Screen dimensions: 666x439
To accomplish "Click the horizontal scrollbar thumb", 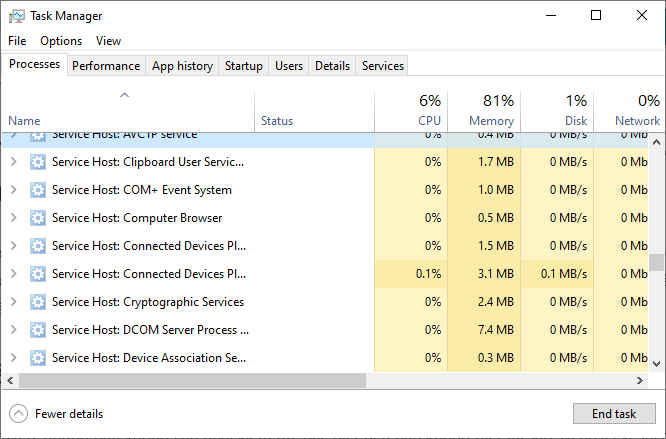I will pyautogui.click(x=192, y=381).
